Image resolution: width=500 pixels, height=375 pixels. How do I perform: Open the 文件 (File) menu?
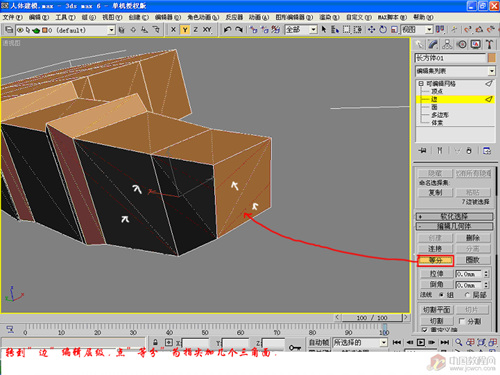coord(12,17)
